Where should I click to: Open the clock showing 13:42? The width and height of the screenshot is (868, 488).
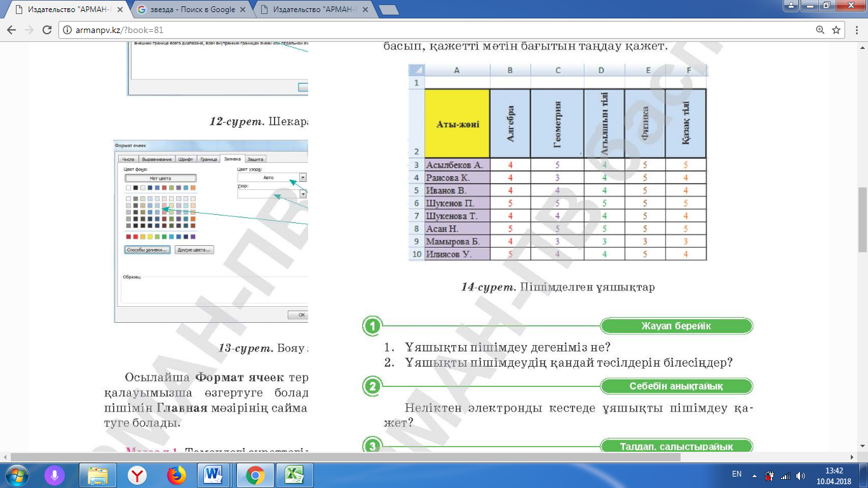[x=834, y=475]
